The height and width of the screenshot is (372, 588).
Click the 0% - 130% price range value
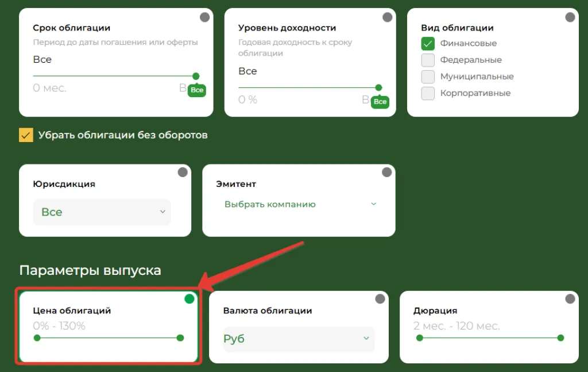[59, 326]
